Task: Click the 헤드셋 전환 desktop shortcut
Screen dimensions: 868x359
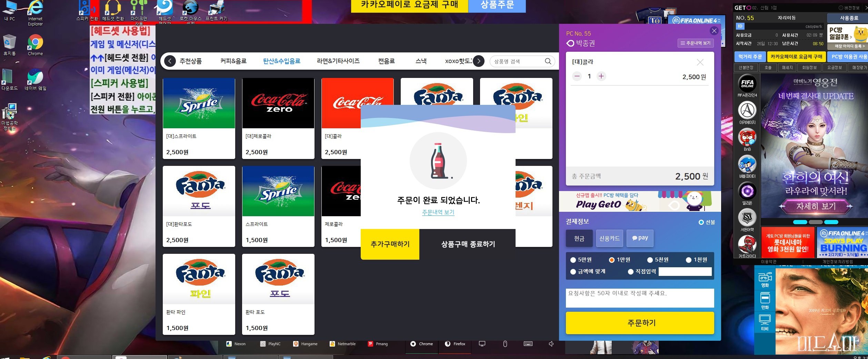Action: [x=113, y=11]
